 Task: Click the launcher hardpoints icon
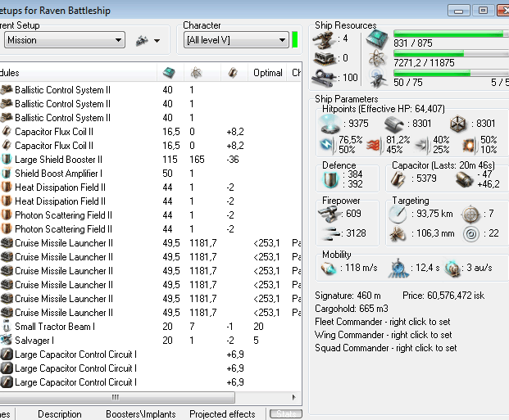(325, 59)
